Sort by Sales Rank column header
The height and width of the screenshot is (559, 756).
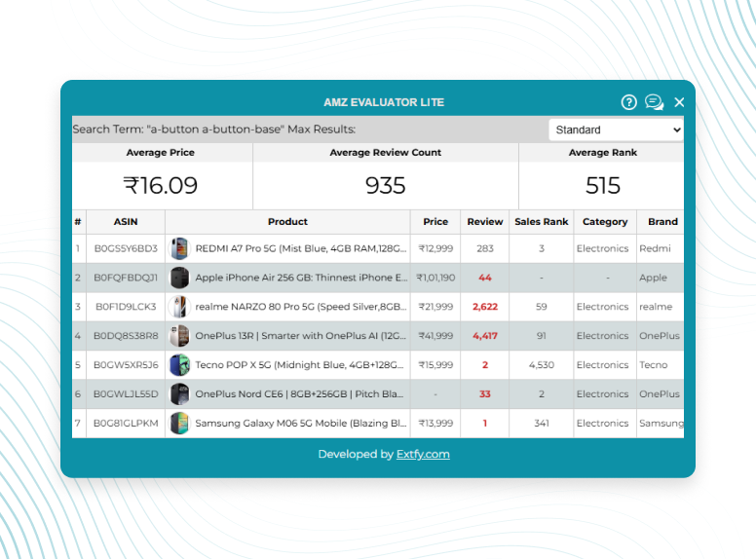[x=542, y=222]
